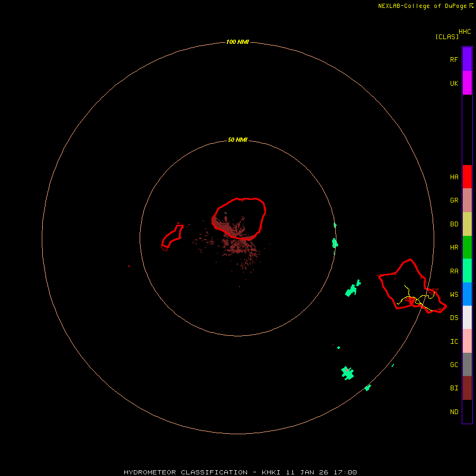The image size is (476, 476).
Task: Click the RF purple legend swatch
Action: pos(467,59)
